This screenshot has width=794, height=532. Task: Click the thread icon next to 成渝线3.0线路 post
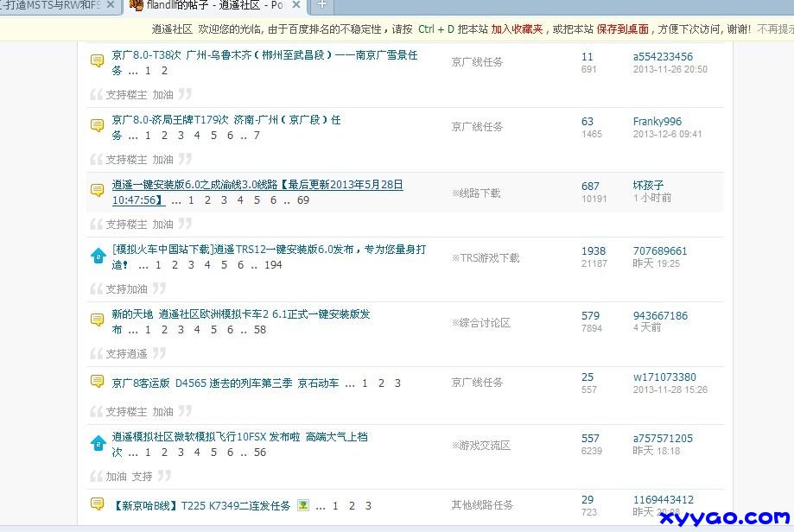pyautogui.click(x=98, y=190)
